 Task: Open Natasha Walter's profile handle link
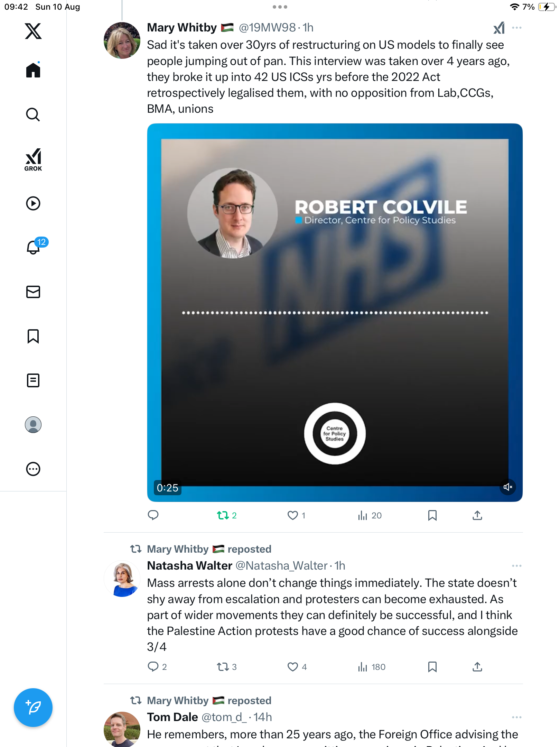click(x=281, y=566)
